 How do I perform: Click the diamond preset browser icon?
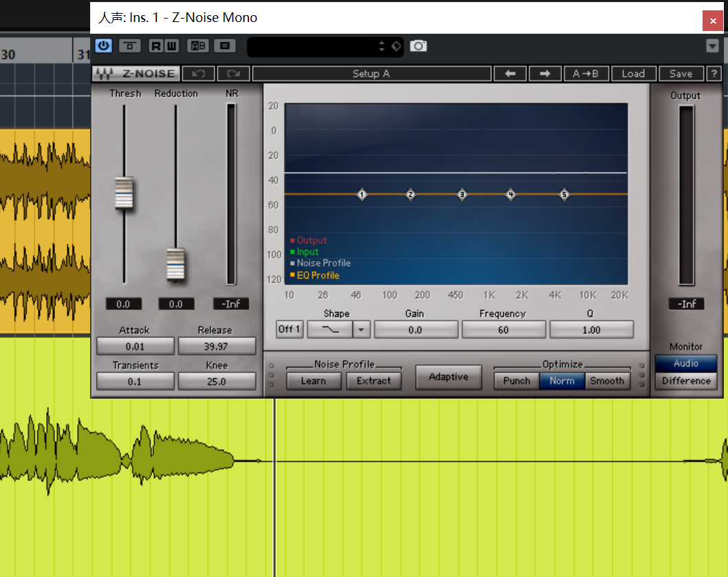(x=396, y=46)
